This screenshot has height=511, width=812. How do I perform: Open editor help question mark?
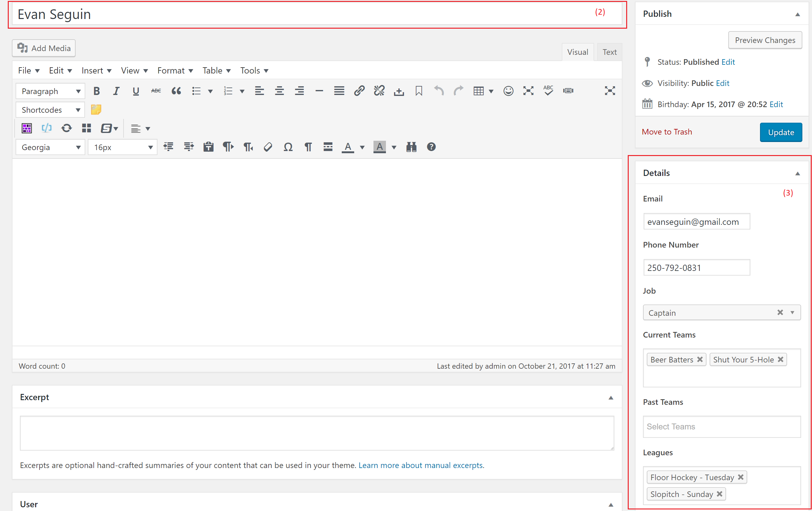click(x=431, y=147)
